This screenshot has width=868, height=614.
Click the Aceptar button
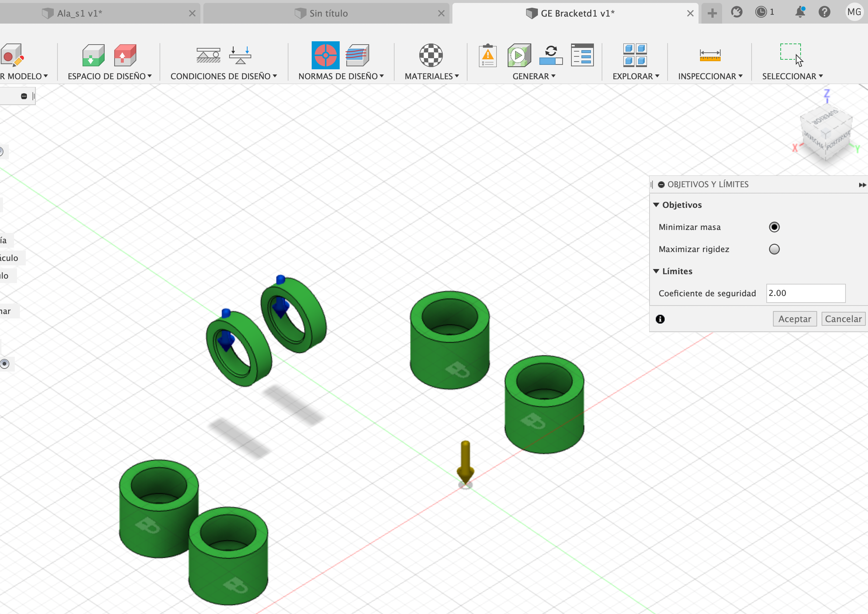(795, 319)
